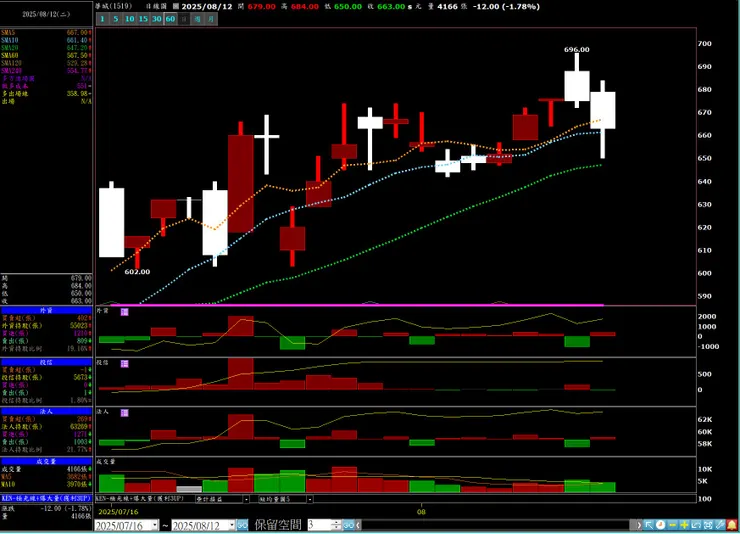The image size is (740, 534).
Task: Select the 成交量 blue panel header
Action: pyautogui.click(x=46, y=461)
